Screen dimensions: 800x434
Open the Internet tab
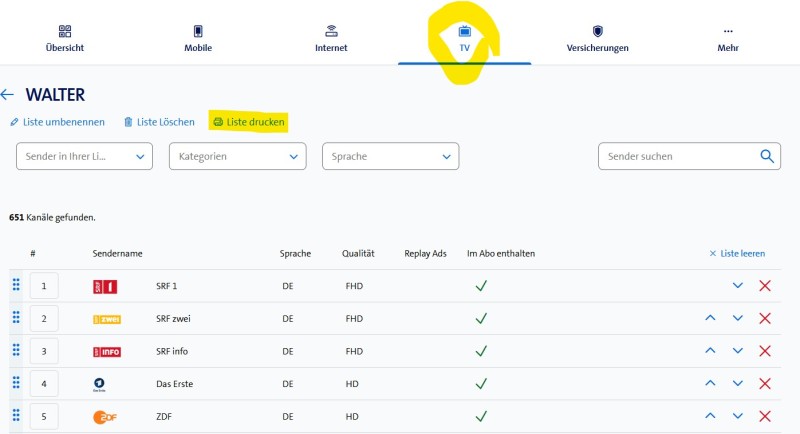pos(331,39)
